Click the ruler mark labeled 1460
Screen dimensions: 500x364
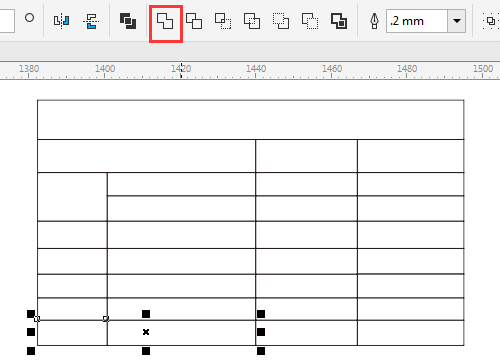(x=332, y=69)
